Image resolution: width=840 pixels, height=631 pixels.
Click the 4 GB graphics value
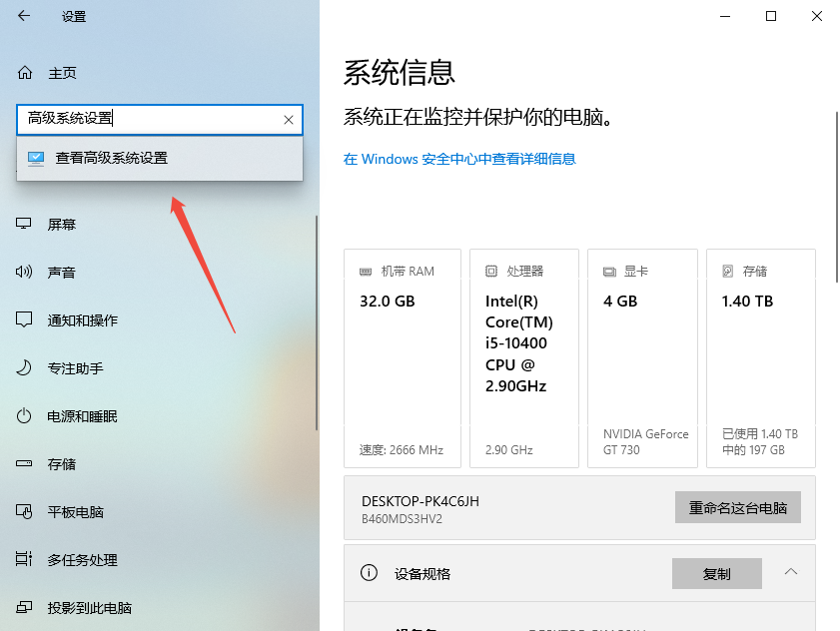[620, 302]
